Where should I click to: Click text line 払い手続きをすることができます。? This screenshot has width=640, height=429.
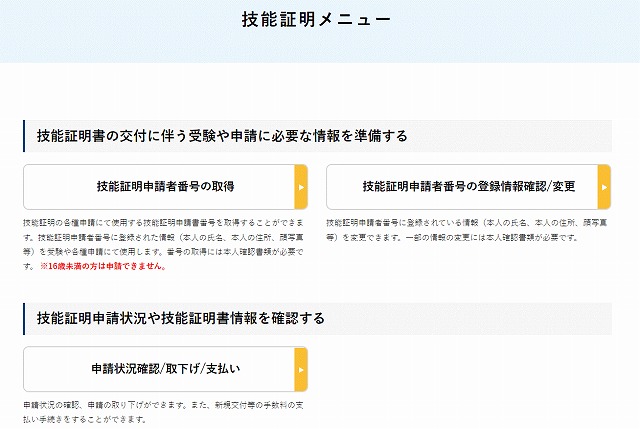click(84, 419)
